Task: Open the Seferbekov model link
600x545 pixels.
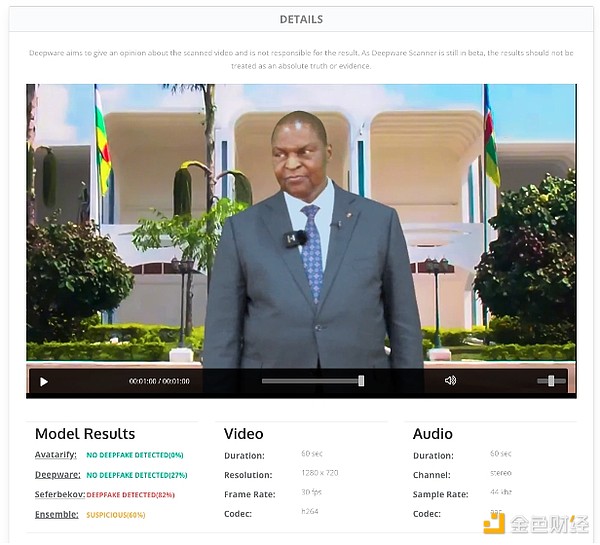Action: coord(59,494)
